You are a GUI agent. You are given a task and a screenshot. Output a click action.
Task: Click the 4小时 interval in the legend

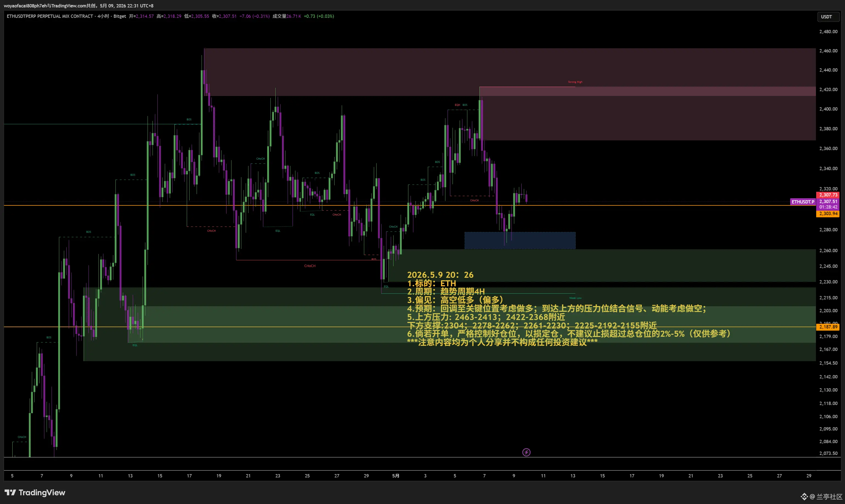(103, 16)
